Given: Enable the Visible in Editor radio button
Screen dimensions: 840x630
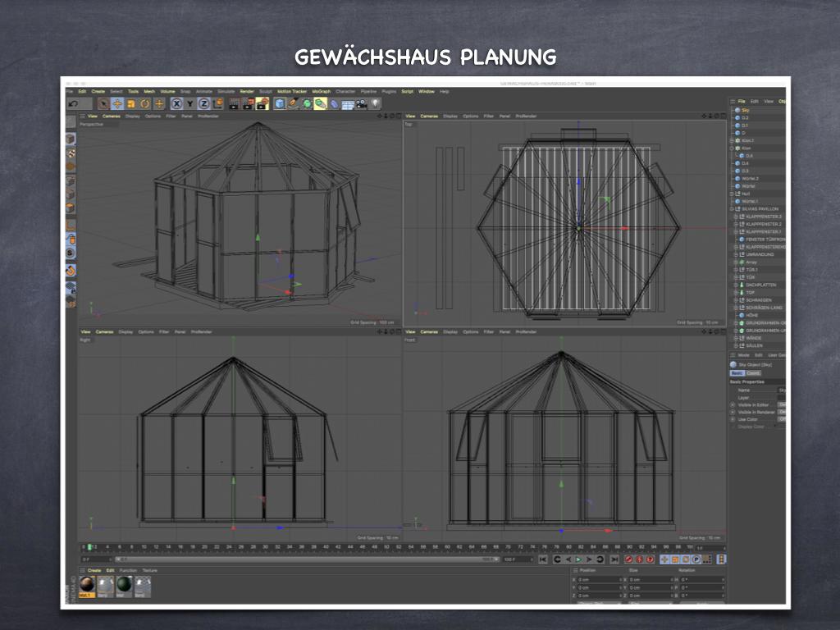Looking at the screenshot, I should tap(733, 404).
